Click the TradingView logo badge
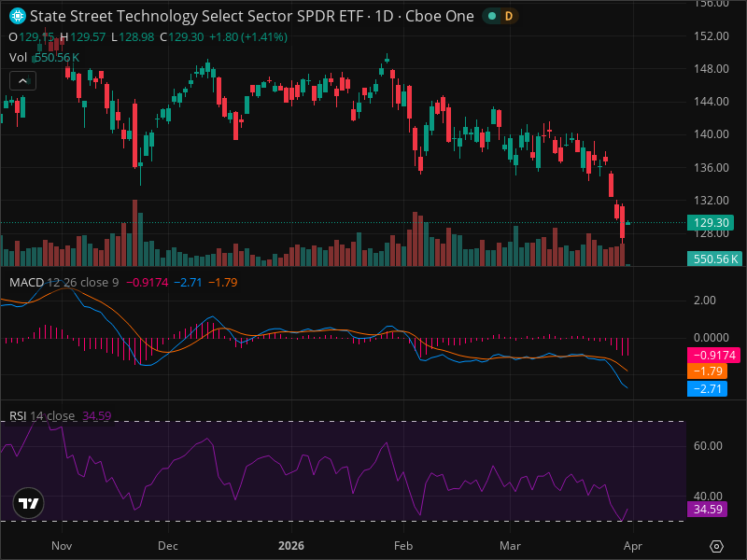747x560 pixels. tap(29, 503)
